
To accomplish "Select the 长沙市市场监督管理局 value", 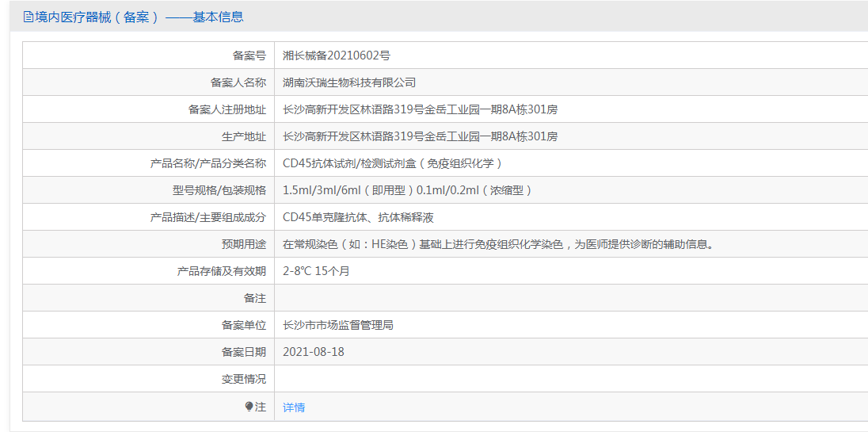I will pyautogui.click(x=338, y=326).
